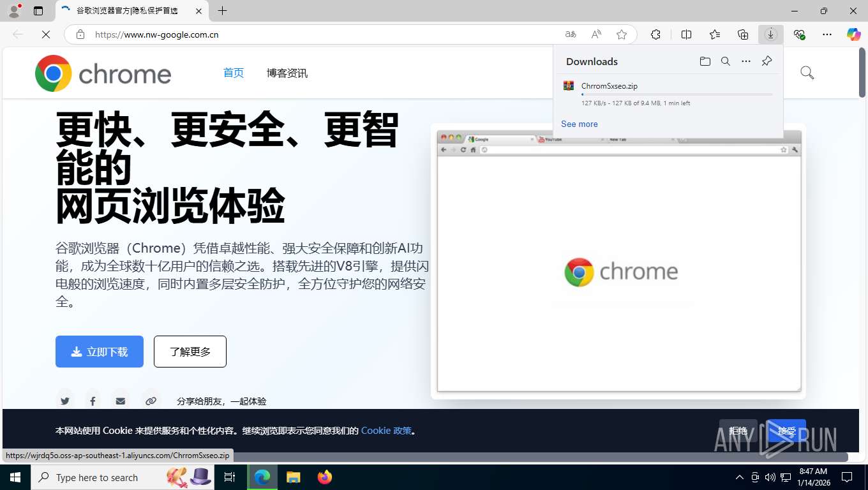Toggle the Downloads toolbar button
This screenshot has width=868, height=490.
pos(771,34)
